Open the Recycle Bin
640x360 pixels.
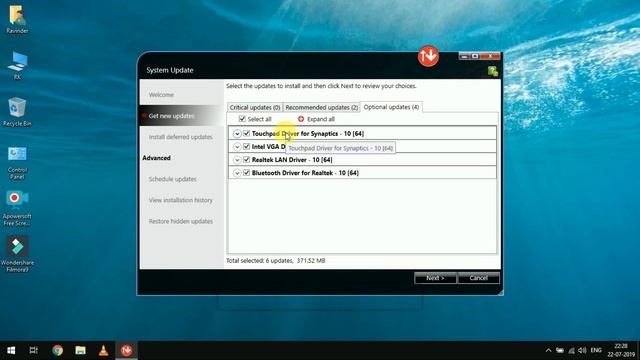click(x=17, y=111)
